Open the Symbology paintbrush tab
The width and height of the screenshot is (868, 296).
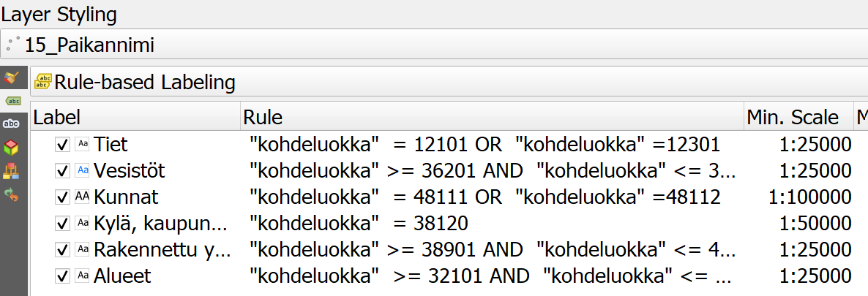12,78
